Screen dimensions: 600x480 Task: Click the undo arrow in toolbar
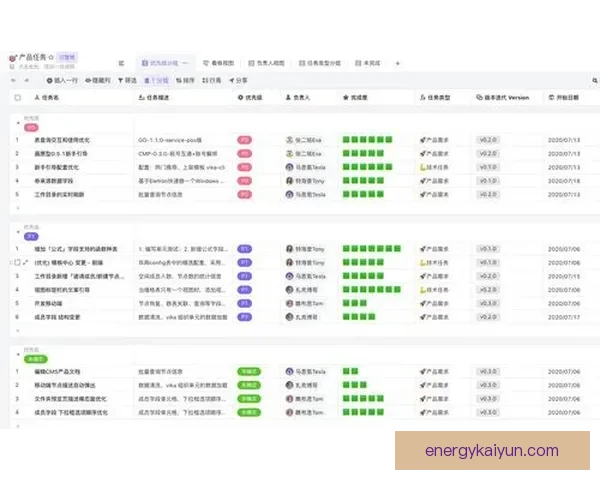click(x=14, y=80)
